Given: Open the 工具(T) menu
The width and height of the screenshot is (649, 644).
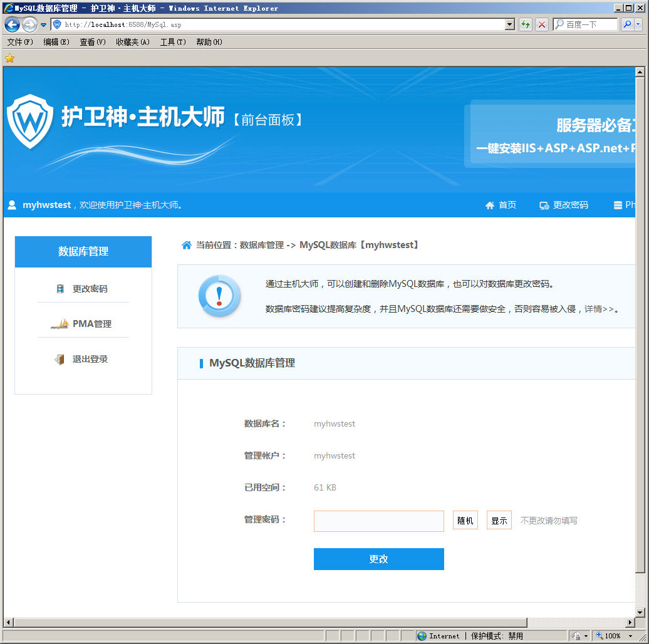Looking at the screenshot, I should tap(173, 42).
